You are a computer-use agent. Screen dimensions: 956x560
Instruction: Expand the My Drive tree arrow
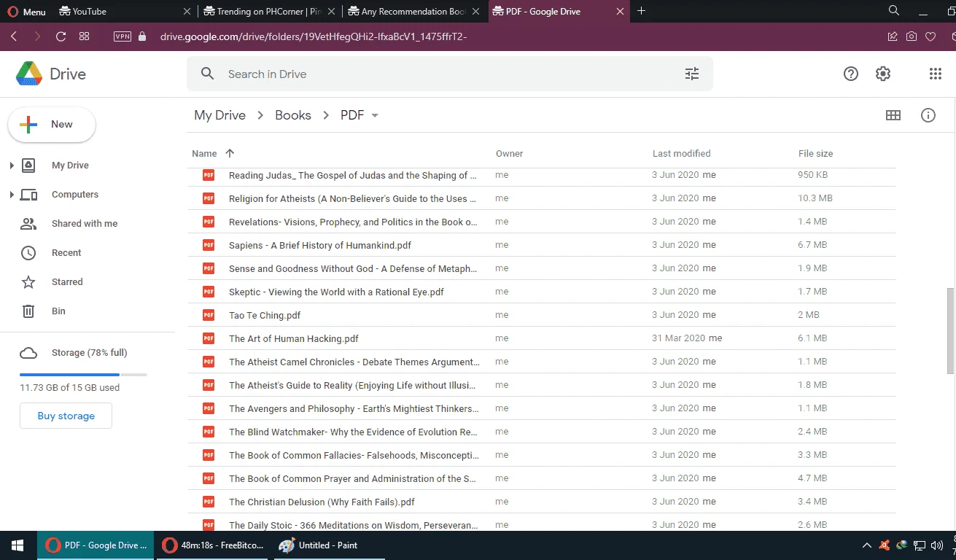point(12,166)
